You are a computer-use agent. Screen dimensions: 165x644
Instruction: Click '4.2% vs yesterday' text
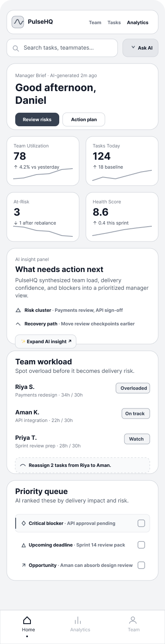pyautogui.click(x=39, y=167)
